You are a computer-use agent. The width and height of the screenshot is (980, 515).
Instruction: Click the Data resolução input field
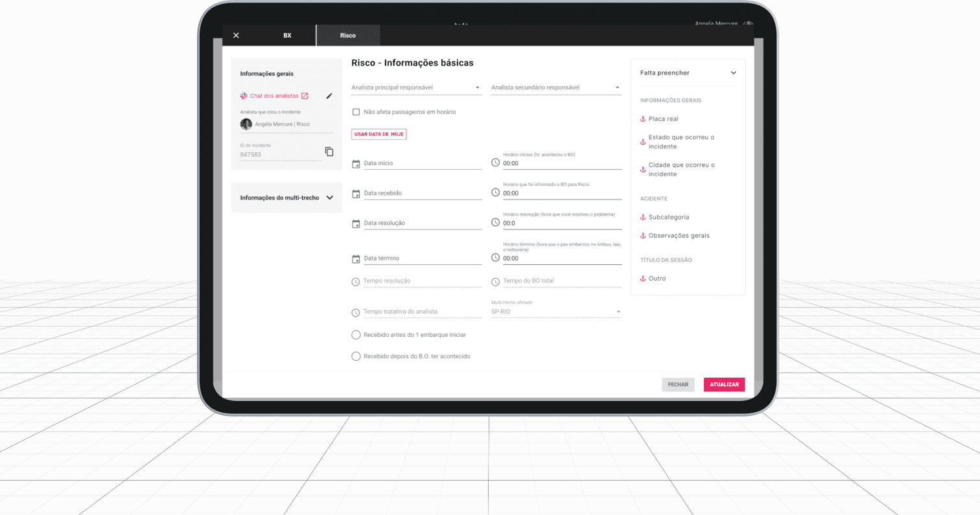[423, 223]
